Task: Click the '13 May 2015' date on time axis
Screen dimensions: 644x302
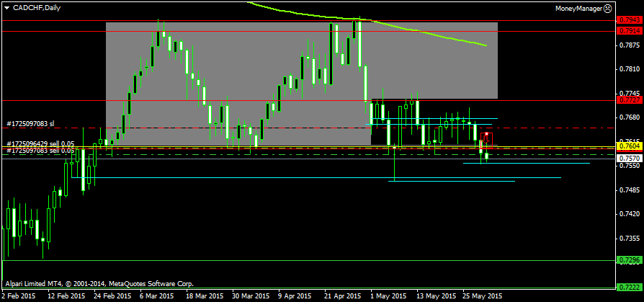Action: 437,296
